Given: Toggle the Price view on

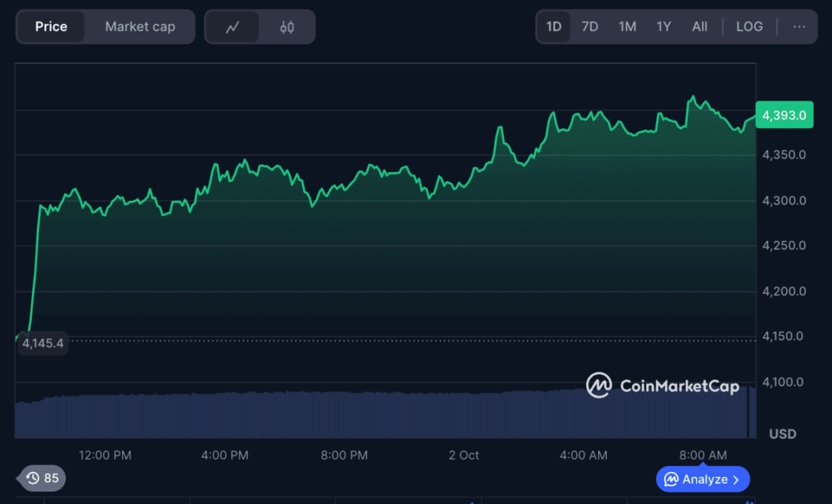Looking at the screenshot, I should (51, 26).
